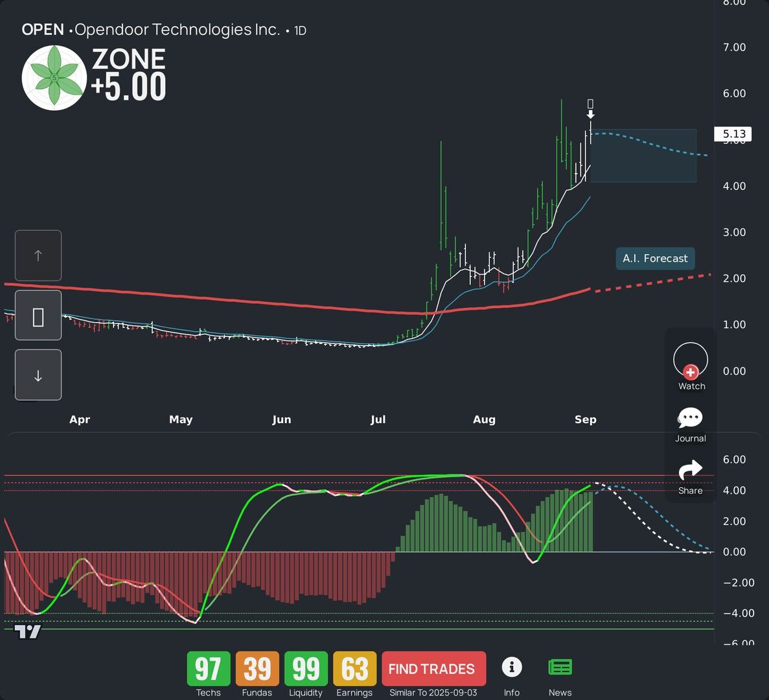Click the Jul label on time axis

point(378,419)
